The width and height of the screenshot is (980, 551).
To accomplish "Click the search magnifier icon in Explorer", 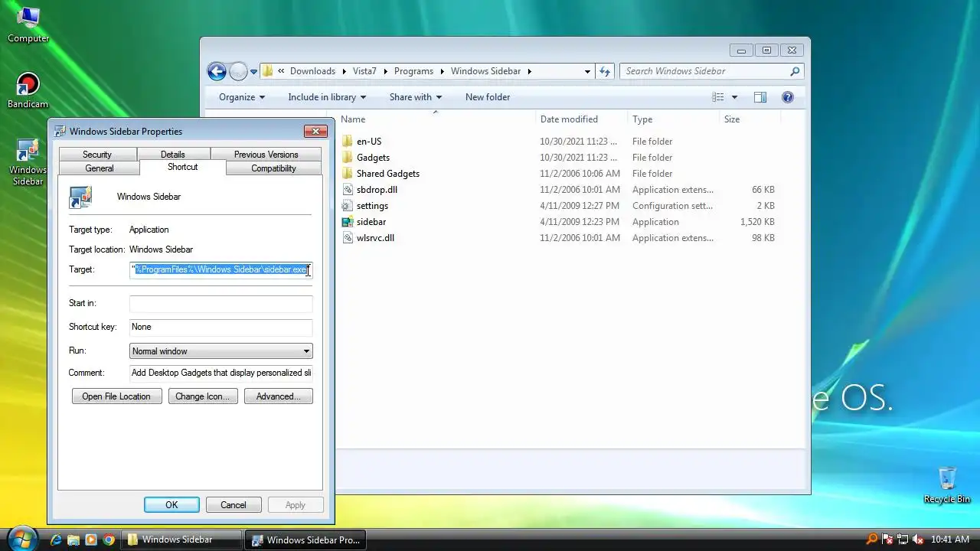I will coord(795,71).
